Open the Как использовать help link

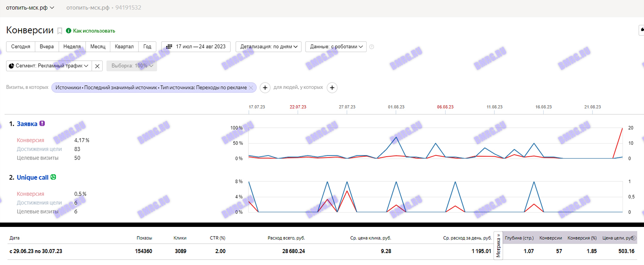(94, 31)
